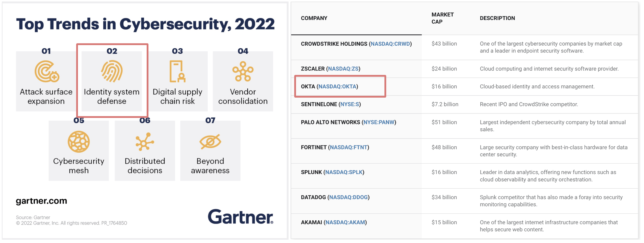Click the Attack surface expansion icon
Viewport: 644px width, 243px height.
[47, 71]
